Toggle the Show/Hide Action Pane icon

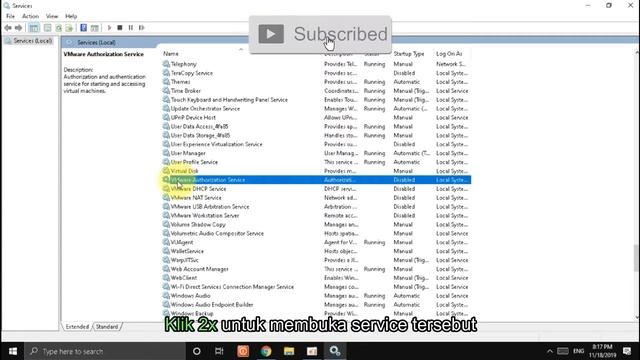click(94, 28)
